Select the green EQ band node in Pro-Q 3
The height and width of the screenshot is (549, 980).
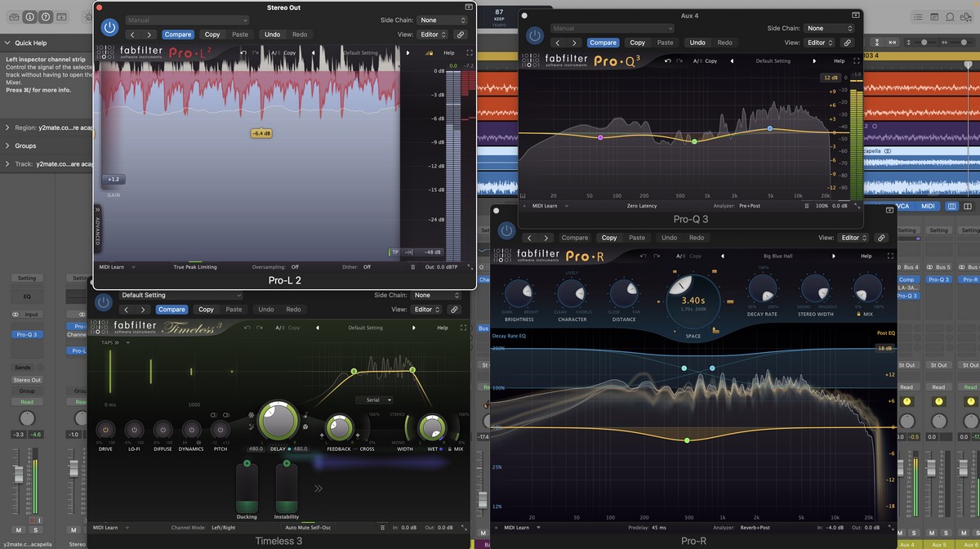pyautogui.click(x=694, y=141)
